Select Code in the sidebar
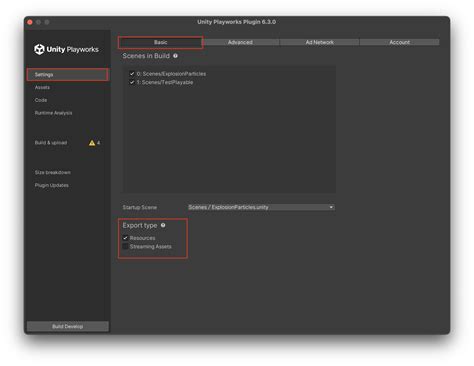 click(x=41, y=100)
